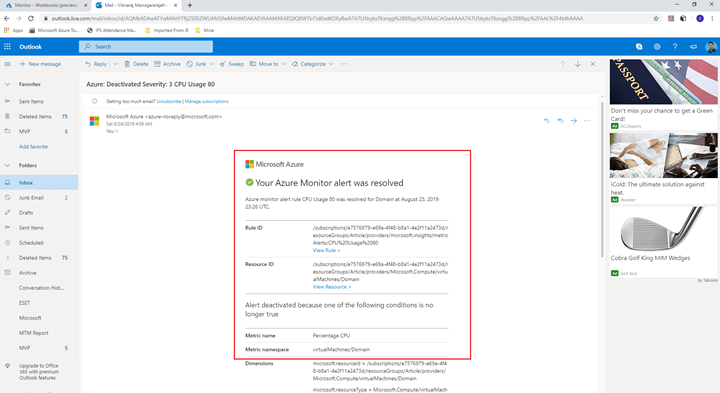Open a new browser tab
This screenshot has height=393, width=720.
tap(190, 5)
